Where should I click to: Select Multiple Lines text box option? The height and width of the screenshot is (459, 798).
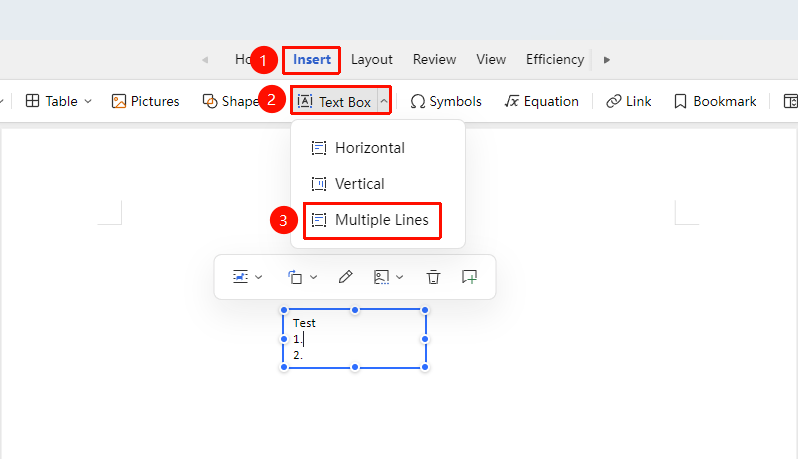[x=372, y=220]
